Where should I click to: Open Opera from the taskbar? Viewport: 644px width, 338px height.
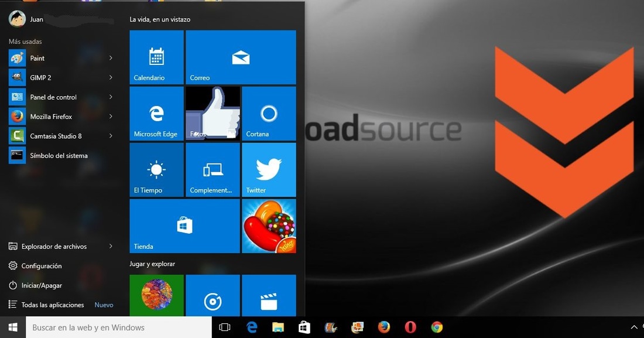tap(410, 327)
